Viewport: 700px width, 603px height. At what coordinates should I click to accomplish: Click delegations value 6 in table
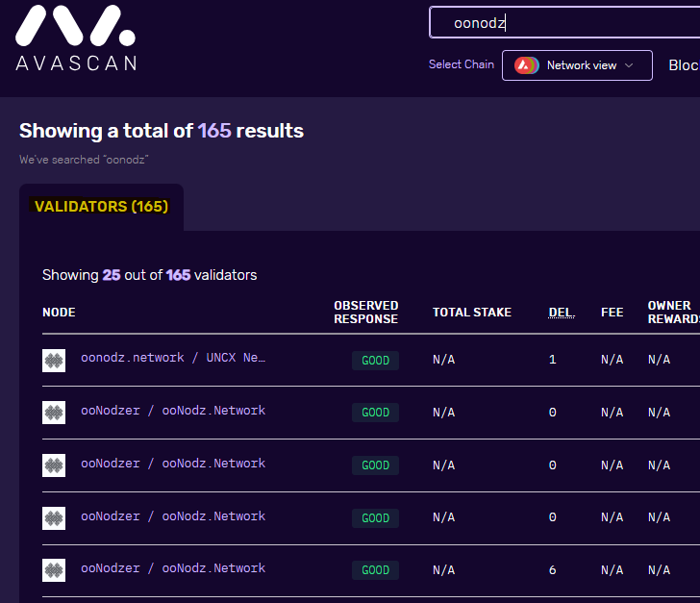[553, 570]
